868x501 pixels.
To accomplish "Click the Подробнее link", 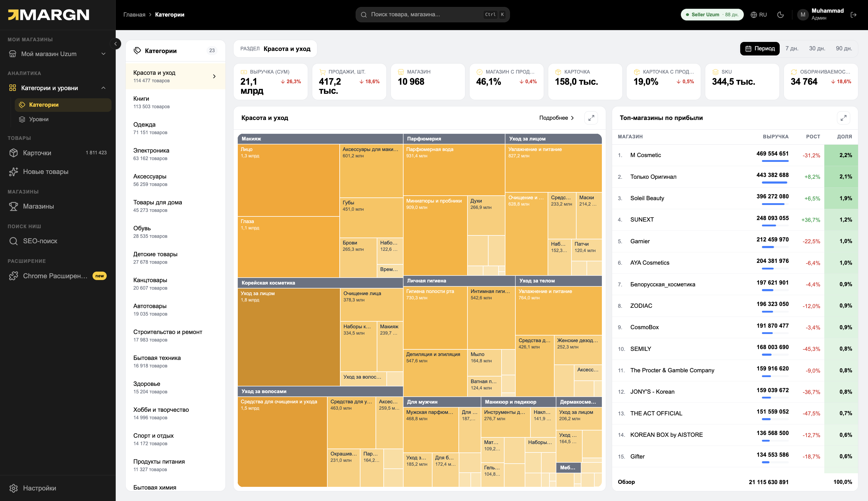I will click(x=557, y=118).
